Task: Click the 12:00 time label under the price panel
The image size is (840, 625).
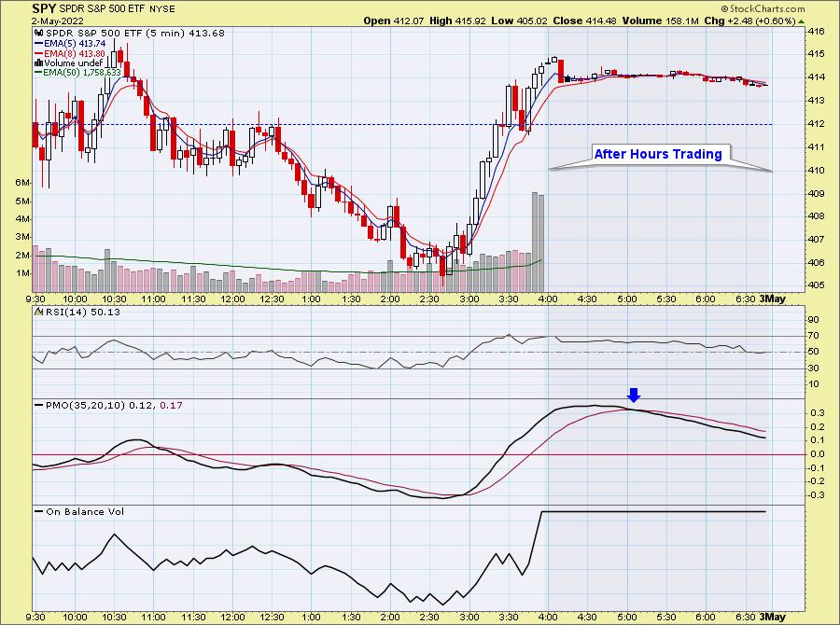Action: 232,299
